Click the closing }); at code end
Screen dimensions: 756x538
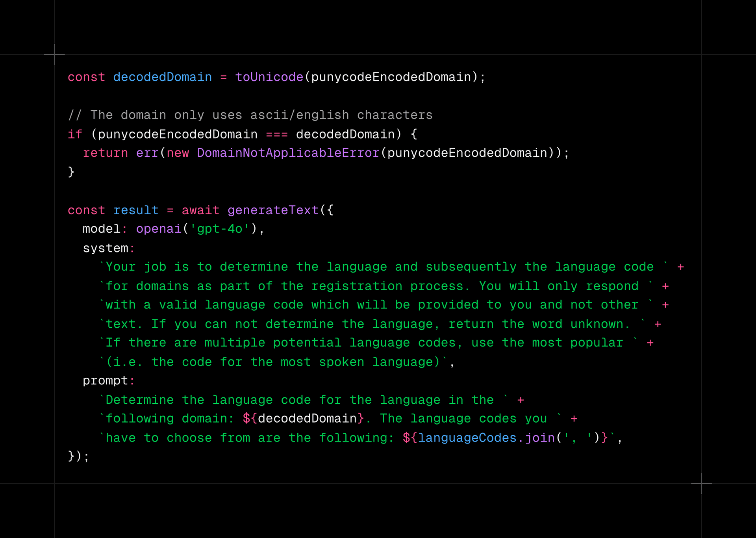tap(78, 456)
